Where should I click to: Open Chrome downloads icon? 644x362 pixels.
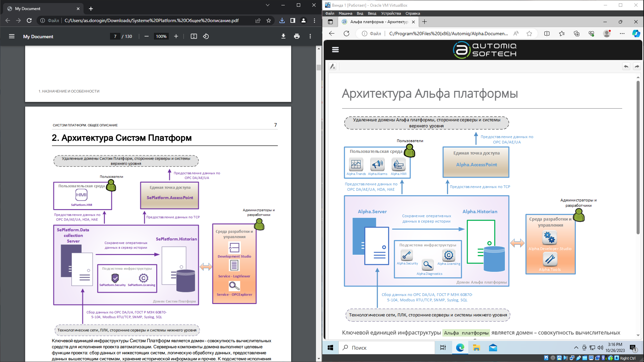tap(282, 20)
